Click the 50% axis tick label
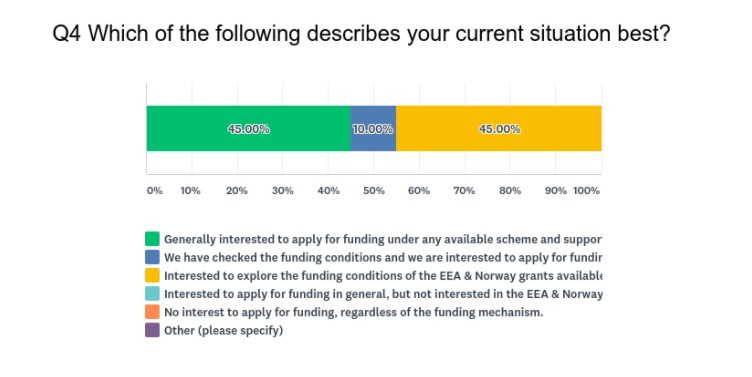752x377 pixels. 374,190
